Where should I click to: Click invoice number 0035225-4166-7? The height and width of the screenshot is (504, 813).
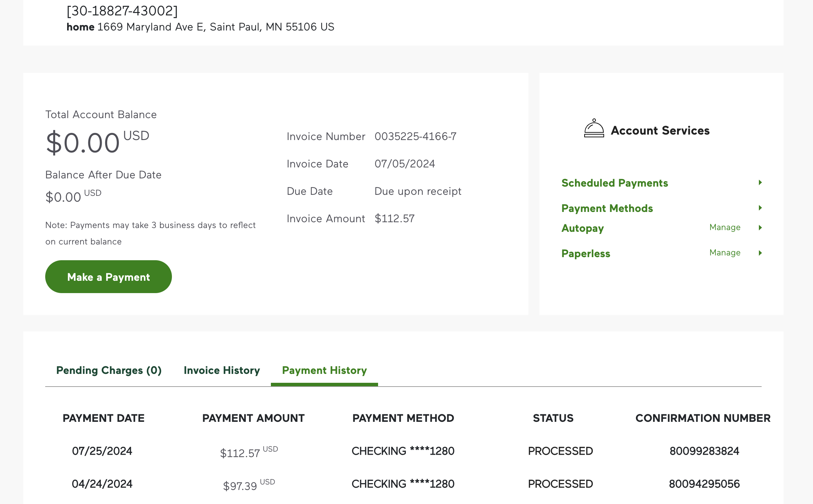click(415, 136)
